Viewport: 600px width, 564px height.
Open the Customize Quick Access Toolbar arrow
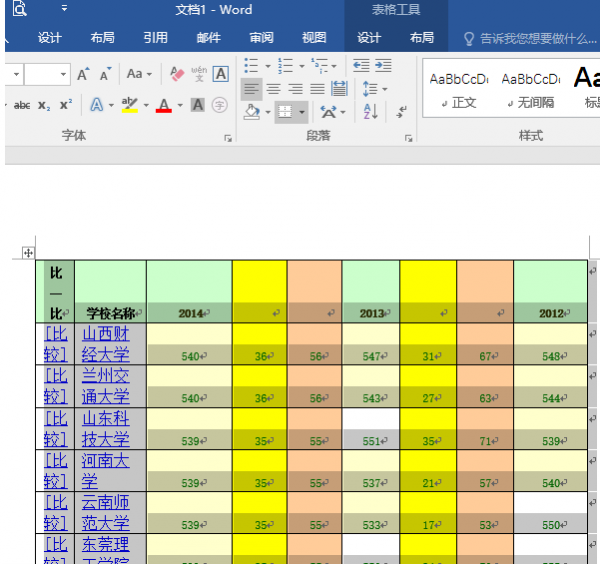pos(64,8)
